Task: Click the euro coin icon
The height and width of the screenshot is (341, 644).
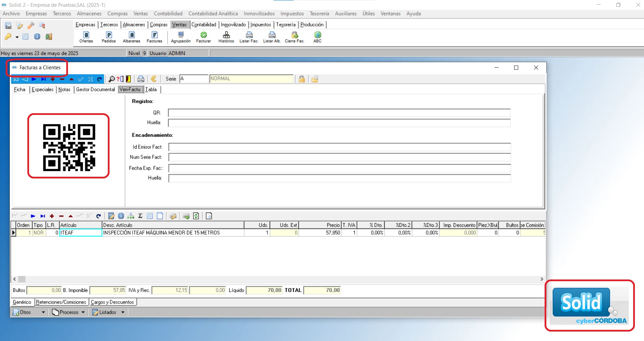Action: 154,79
